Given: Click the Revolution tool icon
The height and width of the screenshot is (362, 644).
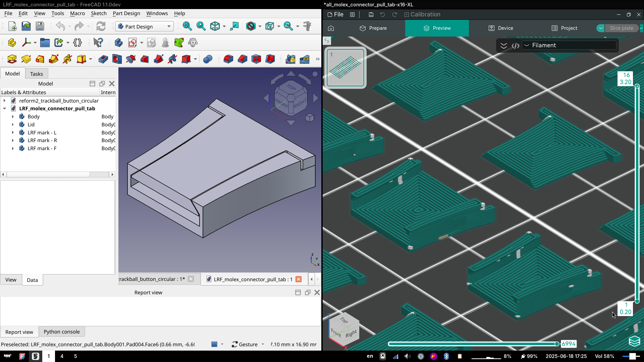Looking at the screenshot, I should point(26,59).
